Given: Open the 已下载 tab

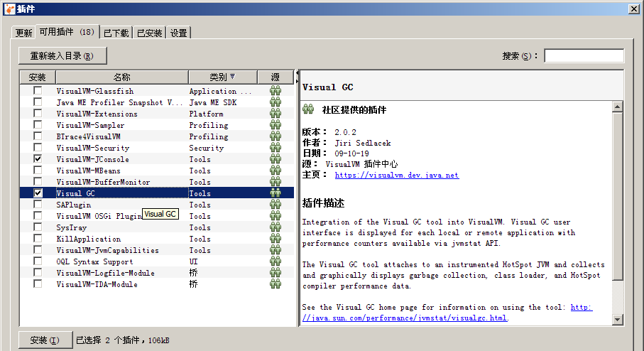Looking at the screenshot, I should (116, 33).
